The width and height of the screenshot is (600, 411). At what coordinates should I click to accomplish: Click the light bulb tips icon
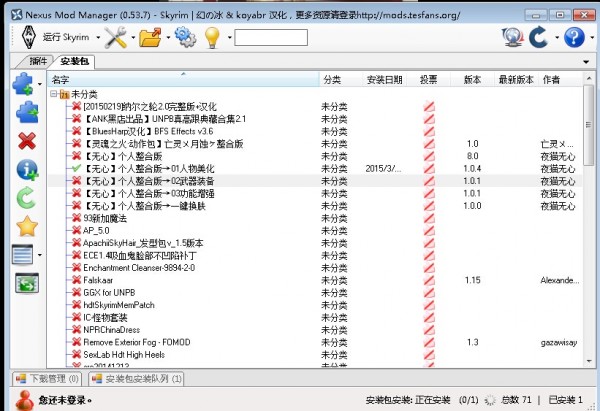pyautogui.click(x=212, y=37)
